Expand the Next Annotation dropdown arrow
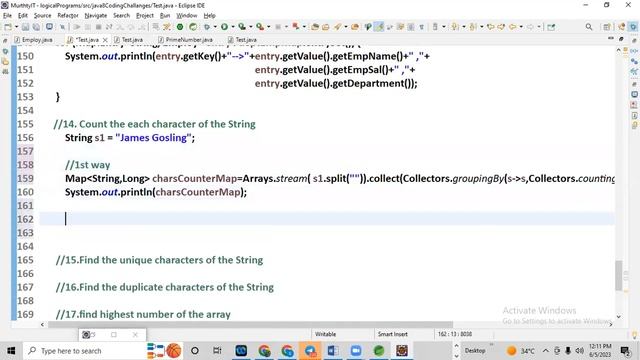This screenshot has height=360, width=640. point(464,27)
